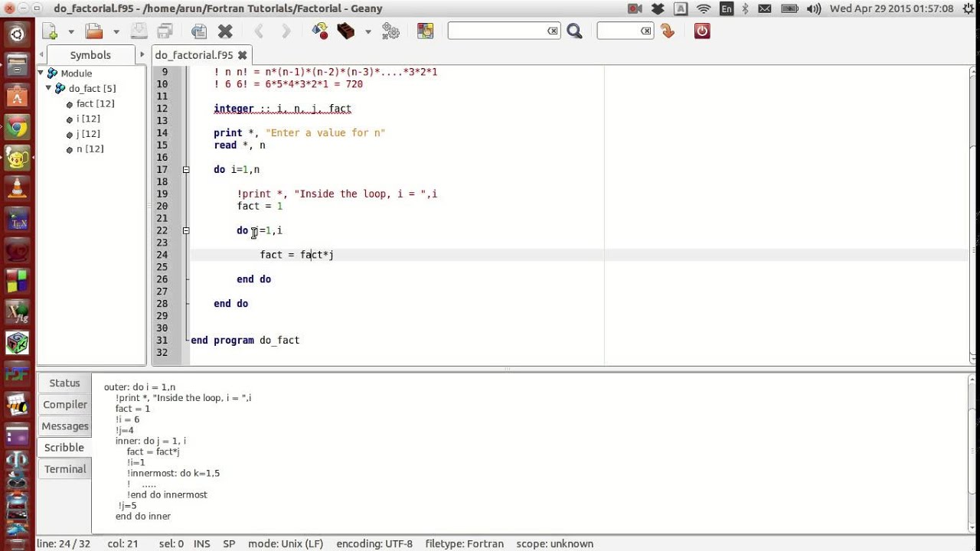Image resolution: width=980 pixels, height=551 pixels.
Task: Open the system session gear menu
Action: click(x=967, y=9)
